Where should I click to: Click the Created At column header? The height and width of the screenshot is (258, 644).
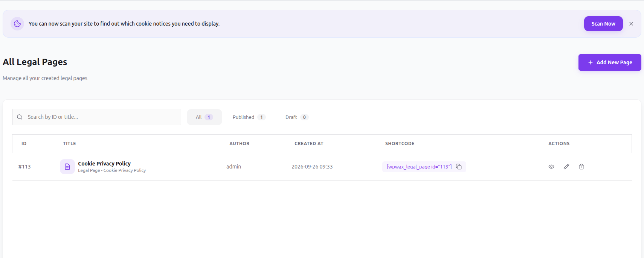pos(309,144)
